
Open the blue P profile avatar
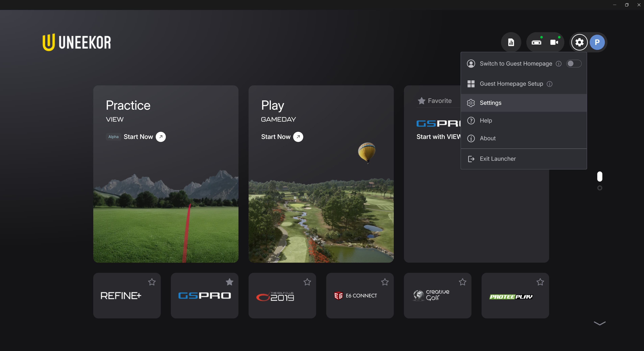coord(597,42)
